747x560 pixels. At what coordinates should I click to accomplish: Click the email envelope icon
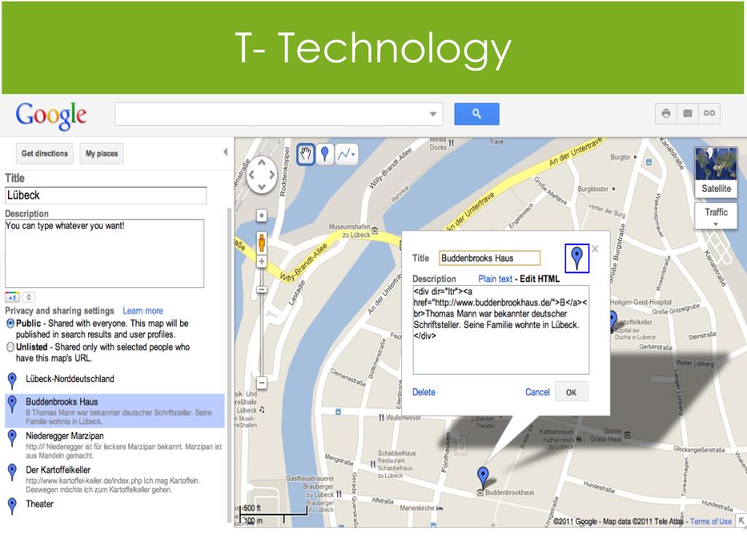pyautogui.click(x=687, y=113)
